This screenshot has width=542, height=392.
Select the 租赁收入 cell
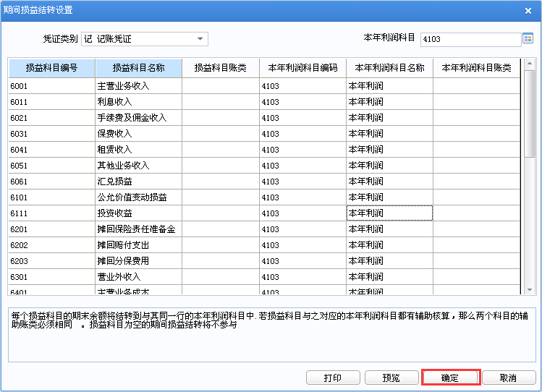[139, 150]
